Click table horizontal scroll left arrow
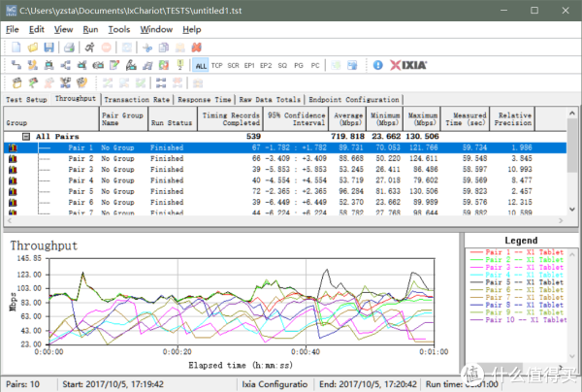The height and width of the screenshot is (392, 582). (x=10, y=220)
